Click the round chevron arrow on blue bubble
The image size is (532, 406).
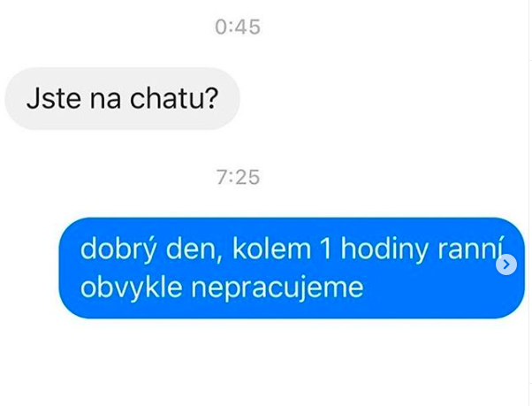coord(506,264)
